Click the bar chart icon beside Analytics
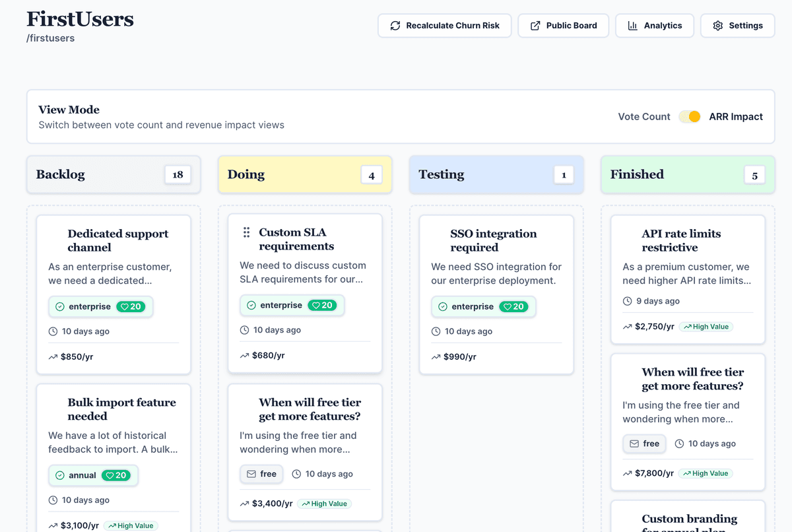 pyautogui.click(x=633, y=25)
